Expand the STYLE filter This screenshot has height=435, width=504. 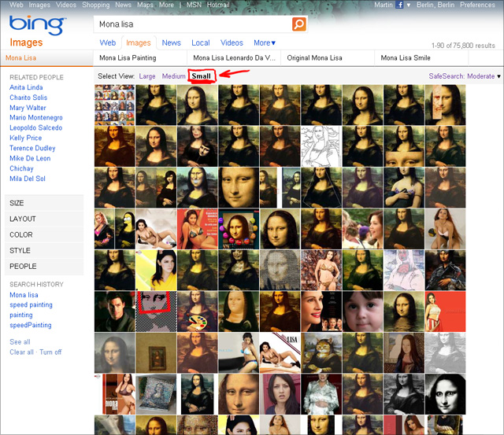click(44, 250)
